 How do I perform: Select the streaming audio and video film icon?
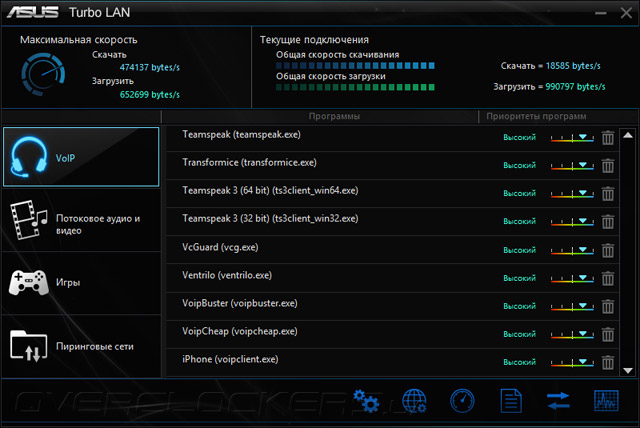[x=29, y=220]
